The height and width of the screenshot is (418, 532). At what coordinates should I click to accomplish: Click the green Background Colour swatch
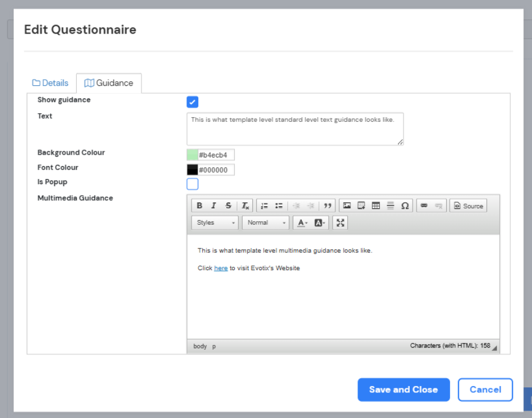192,155
